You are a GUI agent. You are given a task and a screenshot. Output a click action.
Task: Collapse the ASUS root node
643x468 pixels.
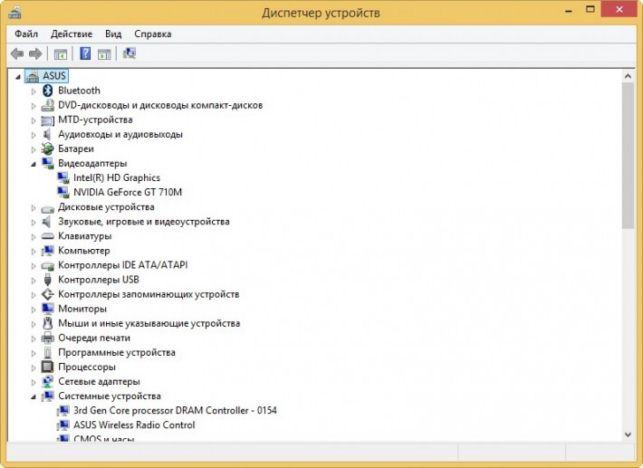18,76
